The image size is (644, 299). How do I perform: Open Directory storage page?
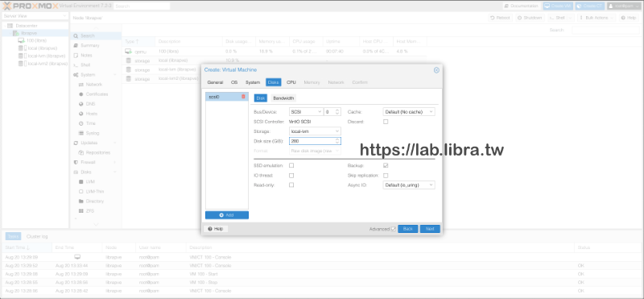[x=96, y=201]
